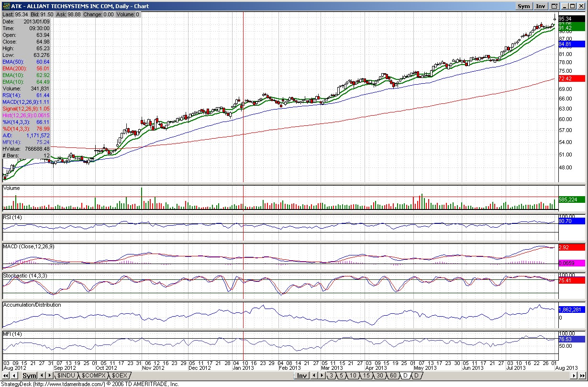Click the blue 84.81 EMA(50) price tag

[x=572, y=44]
